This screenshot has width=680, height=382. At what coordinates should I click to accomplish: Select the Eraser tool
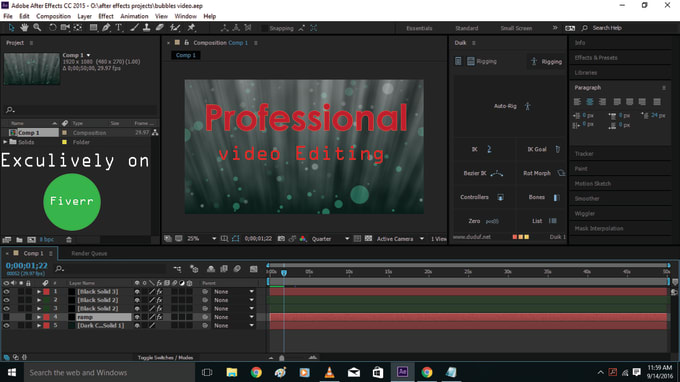[160, 28]
